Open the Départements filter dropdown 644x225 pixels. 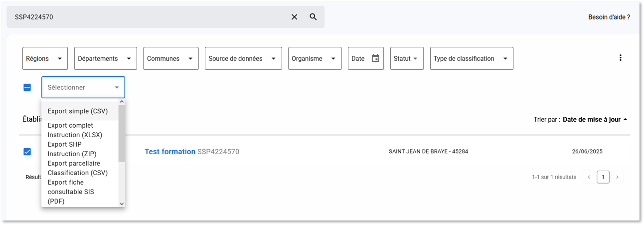(106, 58)
